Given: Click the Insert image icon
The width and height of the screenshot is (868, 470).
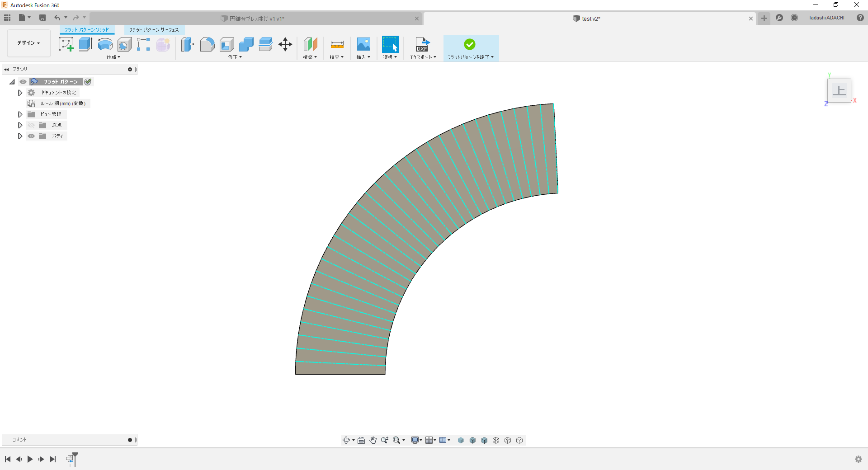Looking at the screenshot, I should click(x=363, y=44).
